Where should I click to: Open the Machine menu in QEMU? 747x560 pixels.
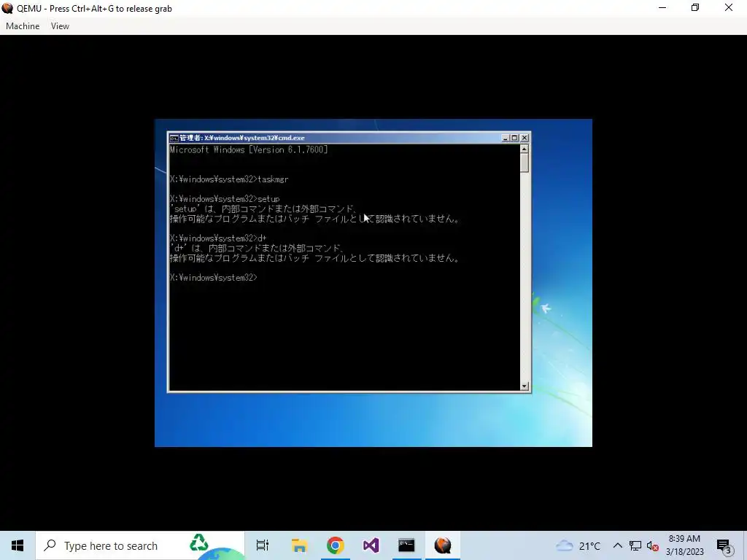pyautogui.click(x=23, y=26)
